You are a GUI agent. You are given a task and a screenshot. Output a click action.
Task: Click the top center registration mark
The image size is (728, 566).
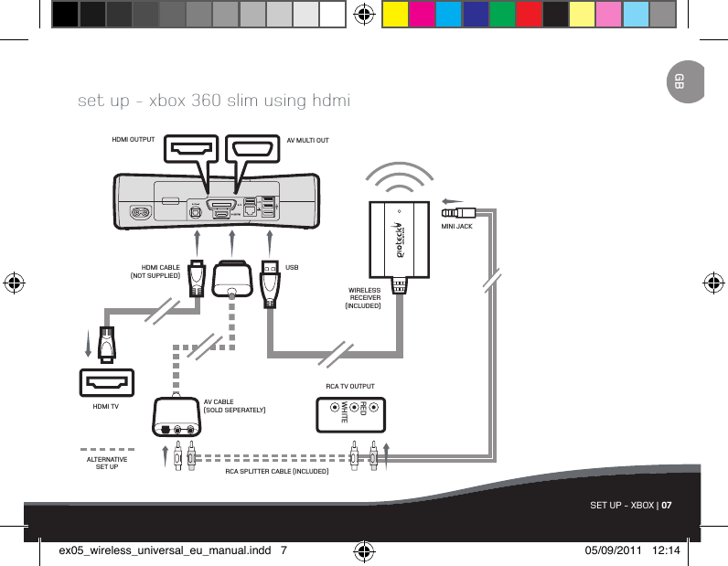[x=365, y=15]
